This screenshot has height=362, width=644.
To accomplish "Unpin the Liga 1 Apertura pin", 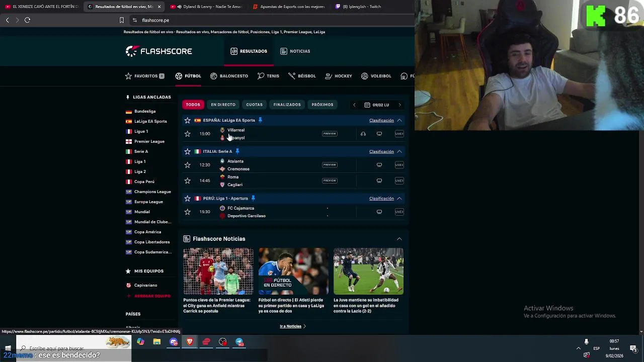I will pyautogui.click(x=253, y=198).
